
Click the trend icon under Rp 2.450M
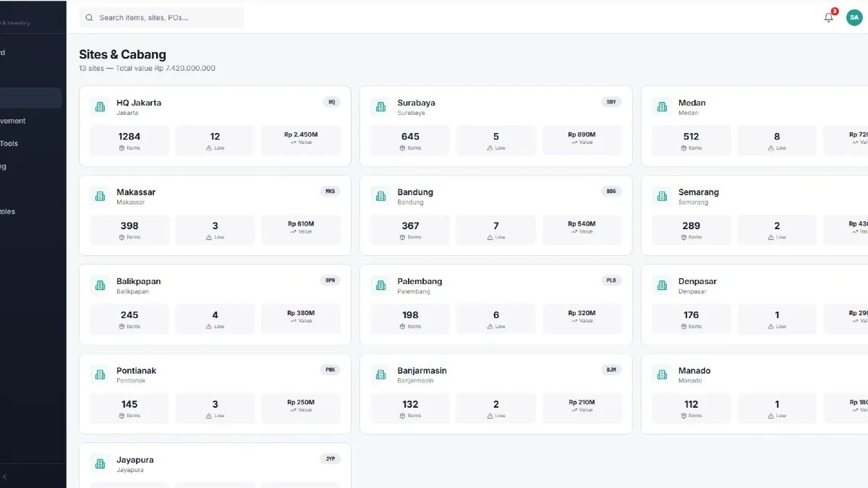293,142
